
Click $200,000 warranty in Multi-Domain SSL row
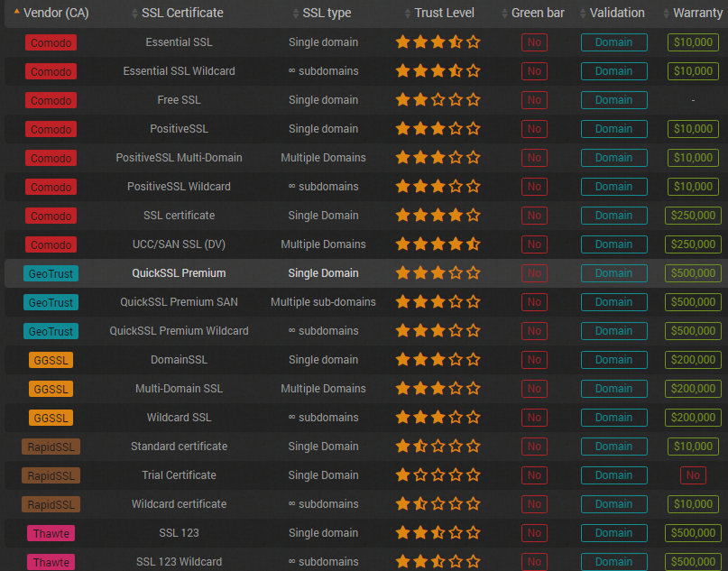coord(693,389)
